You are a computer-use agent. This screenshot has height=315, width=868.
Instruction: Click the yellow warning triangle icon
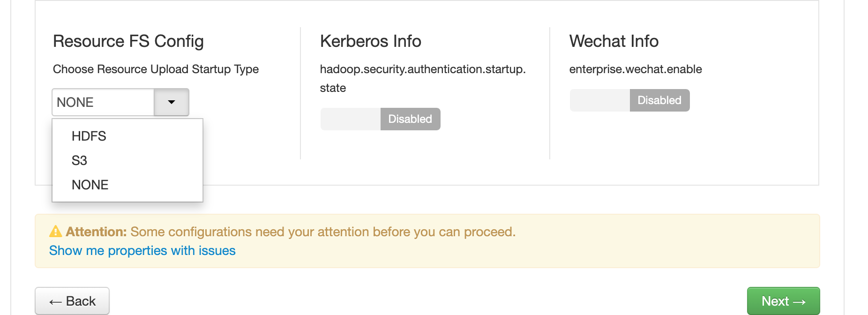[56, 232]
